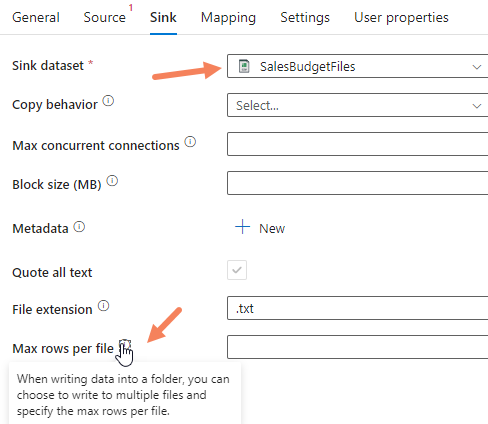Go to the Settings tab
This screenshot has width=488, height=424.
pos(305,17)
